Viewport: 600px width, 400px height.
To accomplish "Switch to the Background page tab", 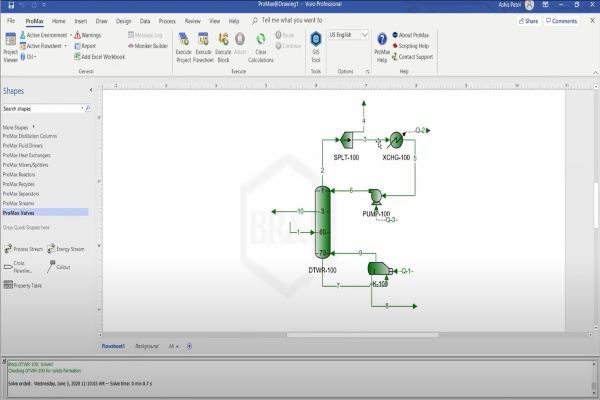I will pos(146,346).
